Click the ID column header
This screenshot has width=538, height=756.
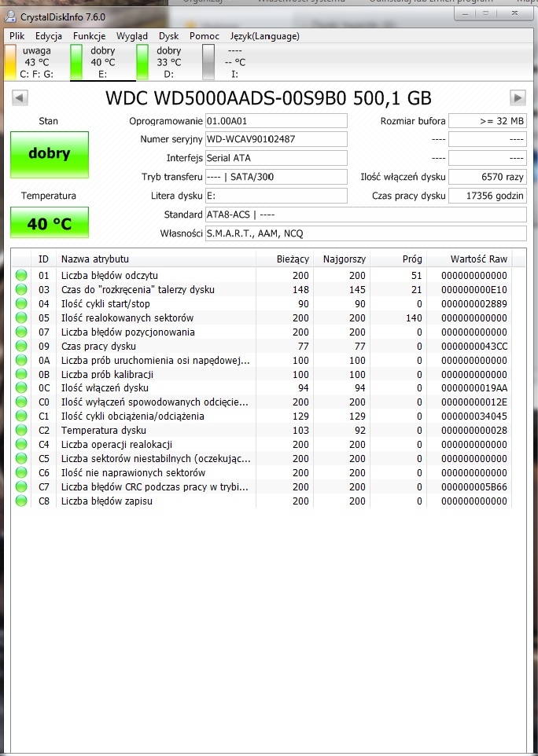[x=43, y=259]
